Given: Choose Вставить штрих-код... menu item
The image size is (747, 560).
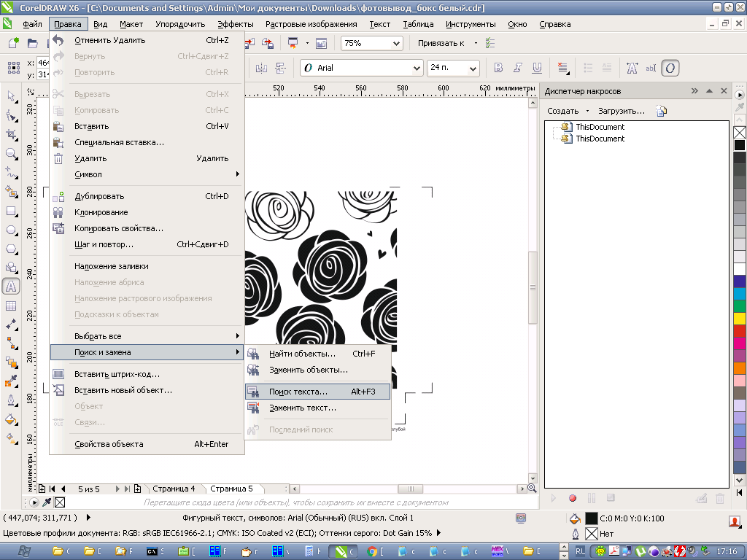Looking at the screenshot, I should click(x=147, y=374).
